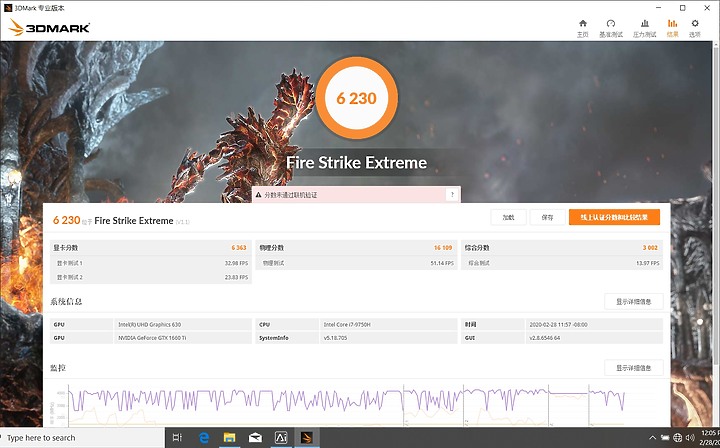
Task: Click the Windows search box in the taskbar
Action: (83, 438)
